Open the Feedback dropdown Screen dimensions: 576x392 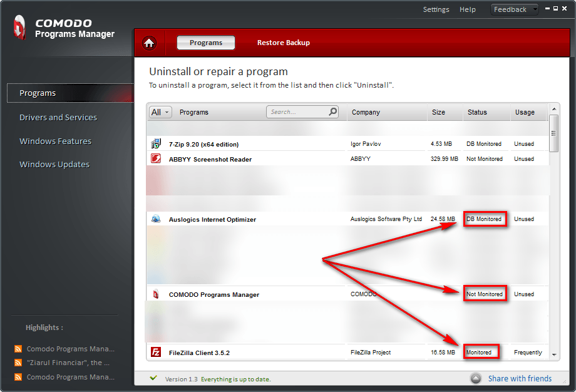(x=514, y=9)
